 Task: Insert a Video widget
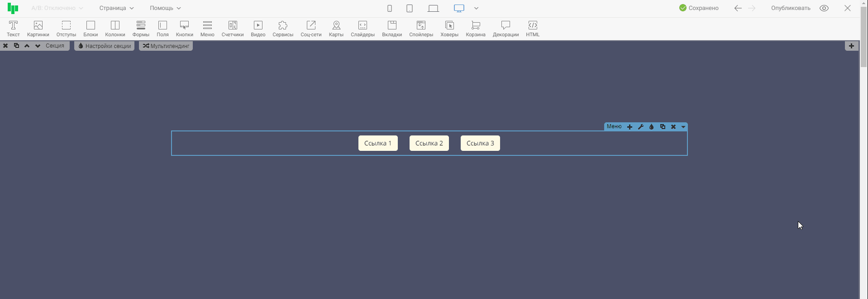[258, 29]
